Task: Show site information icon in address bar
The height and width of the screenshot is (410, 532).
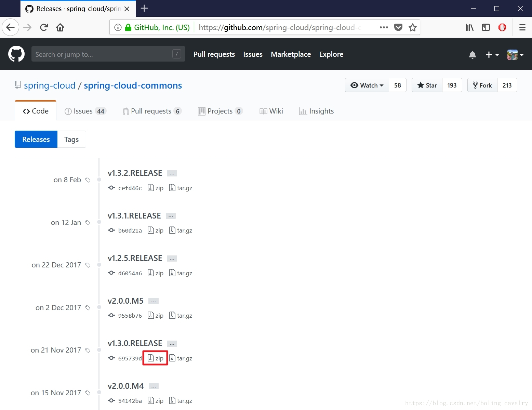Action: (x=118, y=27)
